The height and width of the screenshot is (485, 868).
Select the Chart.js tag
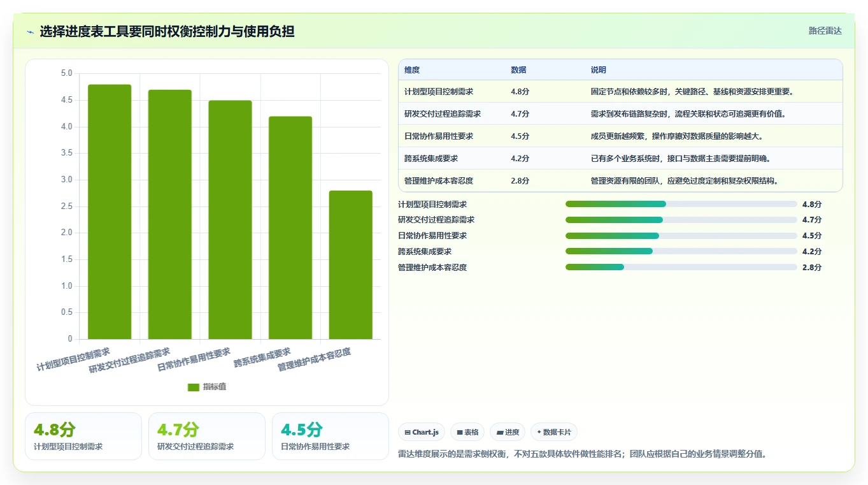422,432
